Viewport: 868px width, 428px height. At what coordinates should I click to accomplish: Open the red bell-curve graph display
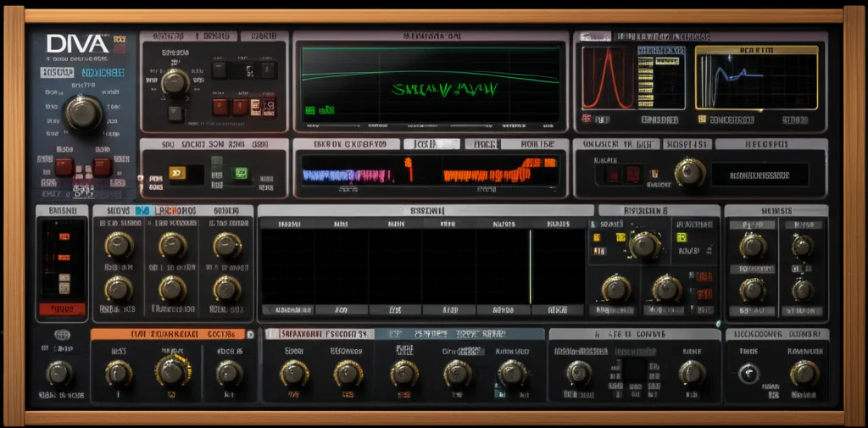click(x=608, y=77)
